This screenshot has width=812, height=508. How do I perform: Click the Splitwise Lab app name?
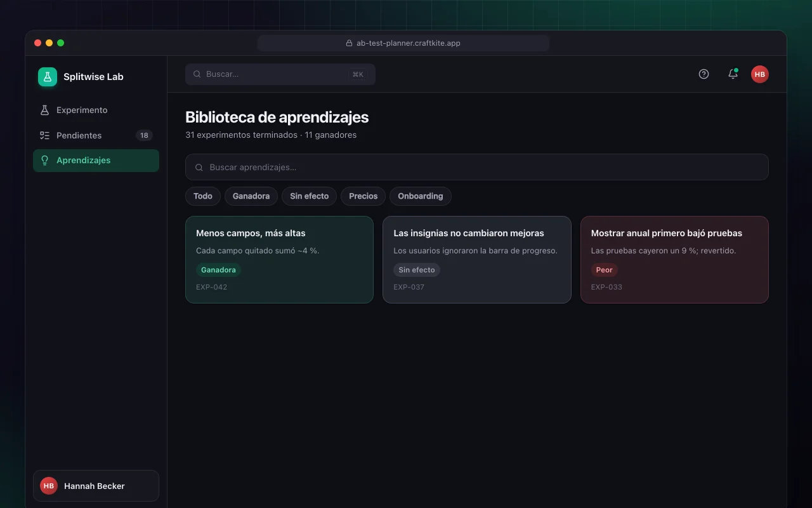(x=93, y=77)
